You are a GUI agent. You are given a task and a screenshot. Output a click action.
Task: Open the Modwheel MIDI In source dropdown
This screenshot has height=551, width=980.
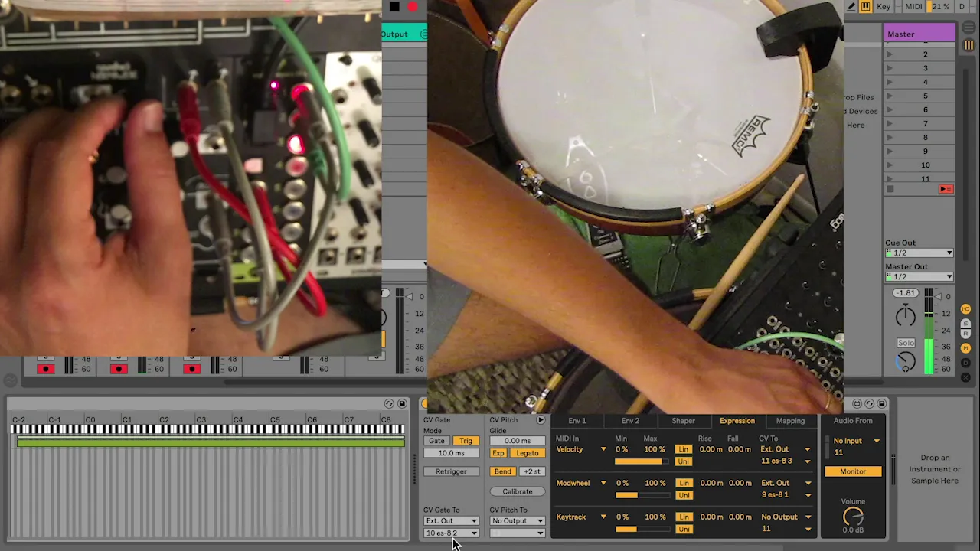[581, 483]
